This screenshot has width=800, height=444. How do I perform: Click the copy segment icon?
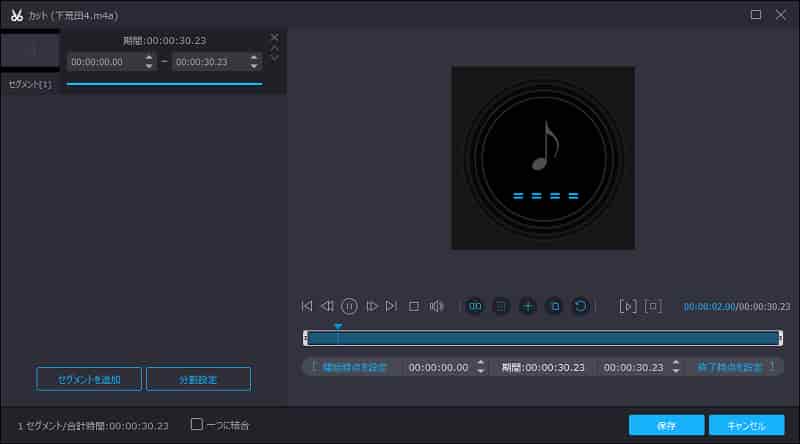tap(554, 306)
